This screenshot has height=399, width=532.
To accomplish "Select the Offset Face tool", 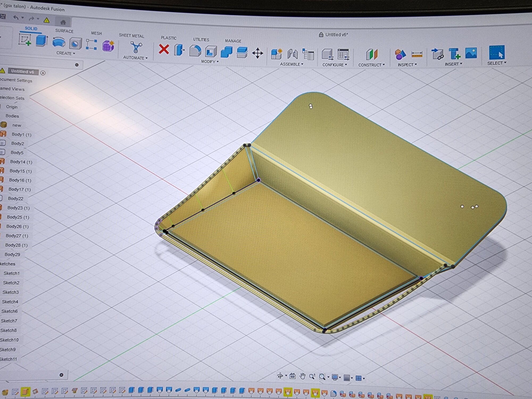I will coord(242,52).
